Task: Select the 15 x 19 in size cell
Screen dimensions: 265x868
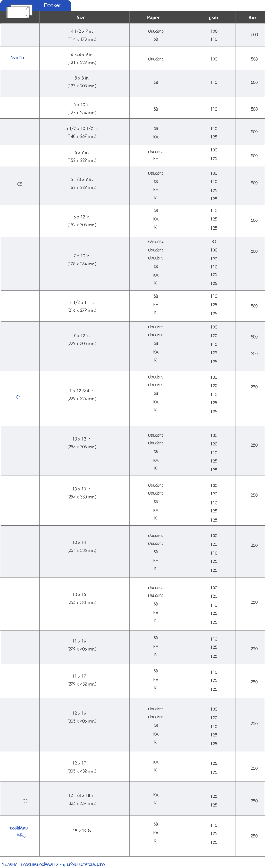Action: 82,831
